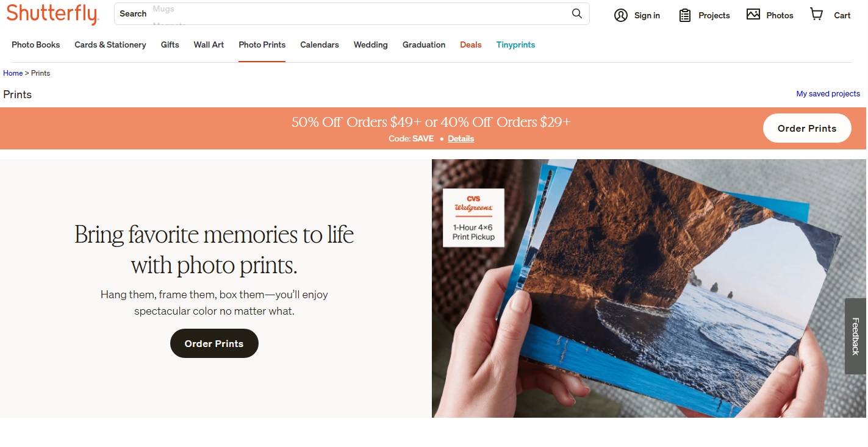Open the Tinyprints link in navigation
868x447 pixels.
click(x=515, y=45)
